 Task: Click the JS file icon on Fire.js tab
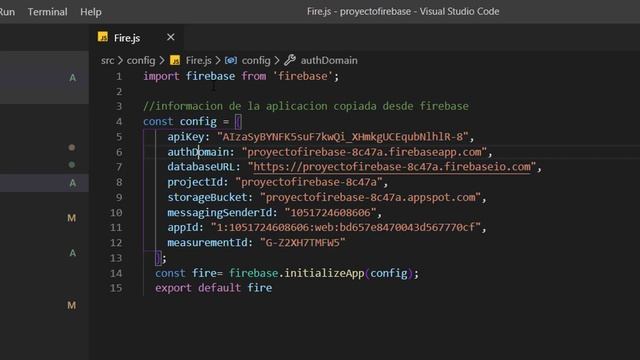[103, 37]
